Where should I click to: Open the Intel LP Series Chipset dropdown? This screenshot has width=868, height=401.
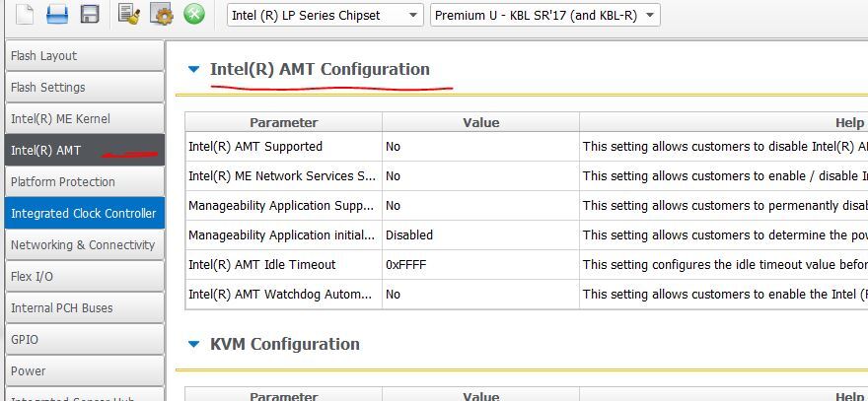325,15
